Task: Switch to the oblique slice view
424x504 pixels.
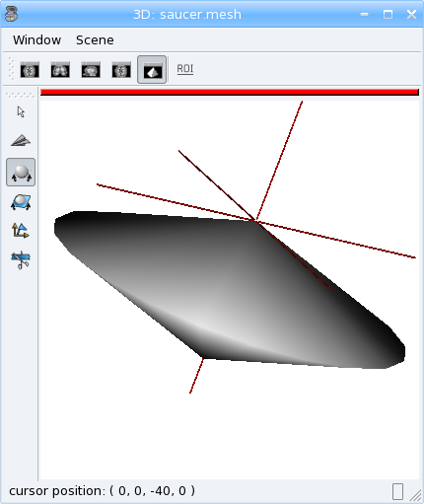Action: [121, 70]
